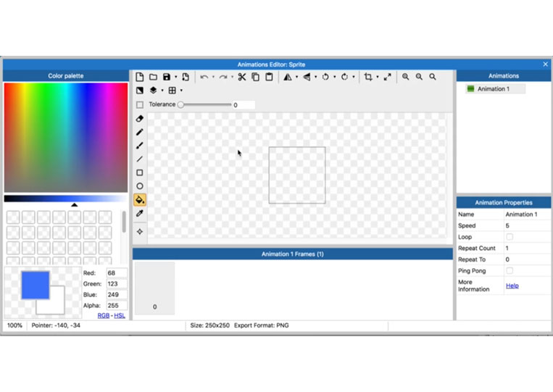Screen dimensions: 553x392
Task: Expand the flip horizontal dropdown arrow
Action: 296,77
